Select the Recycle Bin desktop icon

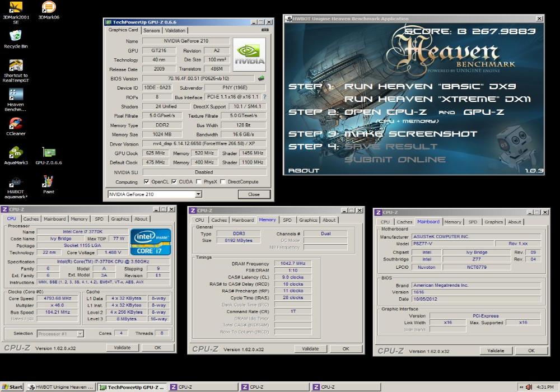point(16,39)
